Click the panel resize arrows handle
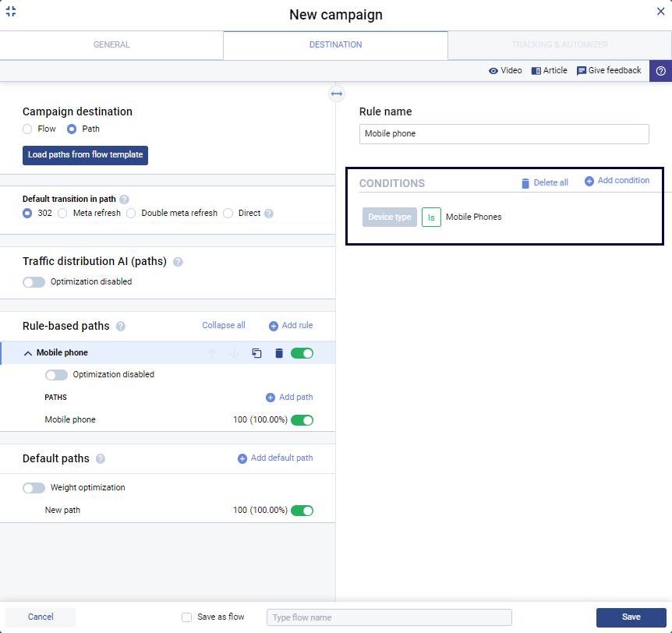 click(x=336, y=94)
